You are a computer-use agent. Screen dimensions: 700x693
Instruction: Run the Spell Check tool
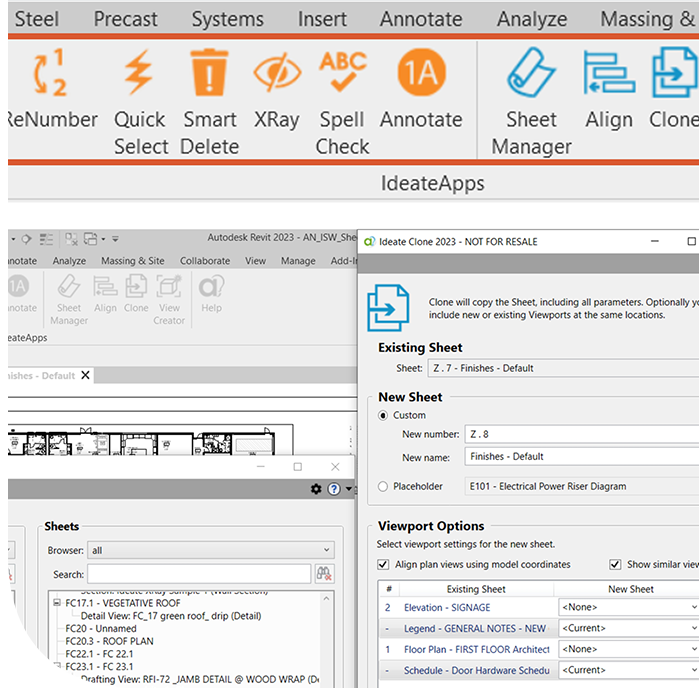pyautogui.click(x=342, y=103)
